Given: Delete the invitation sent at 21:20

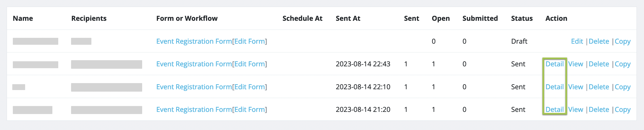Looking at the screenshot, I should 599,109.
